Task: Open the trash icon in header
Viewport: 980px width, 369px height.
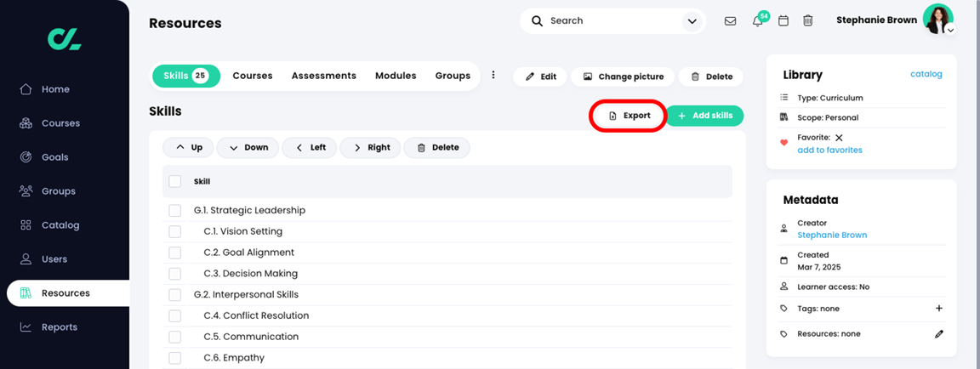Action: tap(807, 20)
